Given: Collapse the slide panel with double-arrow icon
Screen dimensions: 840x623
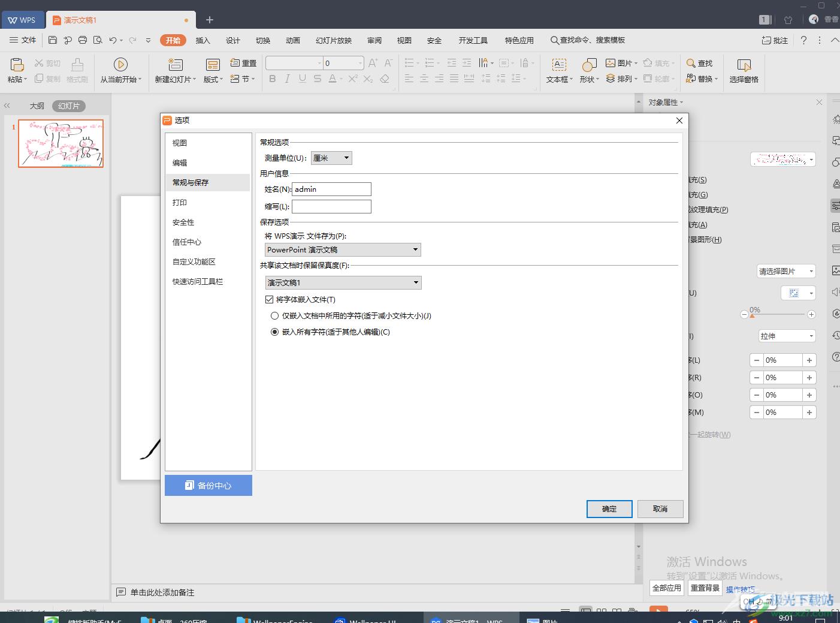Looking at the screenshot, I should [7, 106].
